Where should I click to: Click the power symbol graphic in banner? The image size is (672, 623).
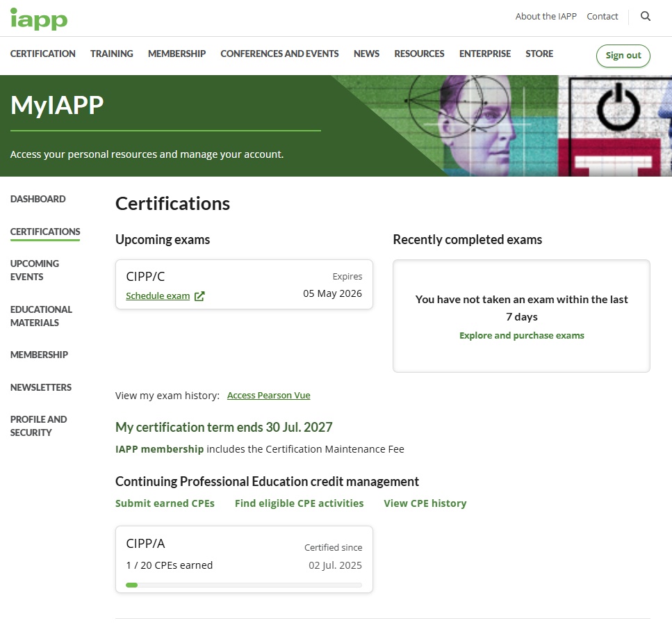(618, 107)
